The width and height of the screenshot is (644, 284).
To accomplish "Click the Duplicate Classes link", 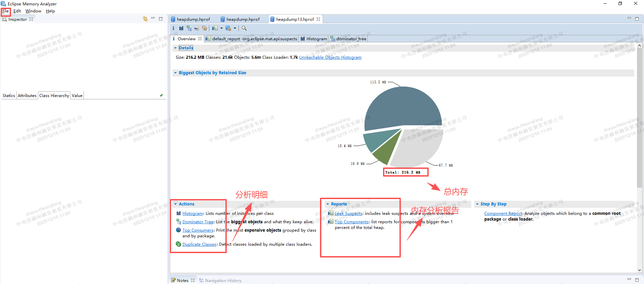I will (199, 244).
